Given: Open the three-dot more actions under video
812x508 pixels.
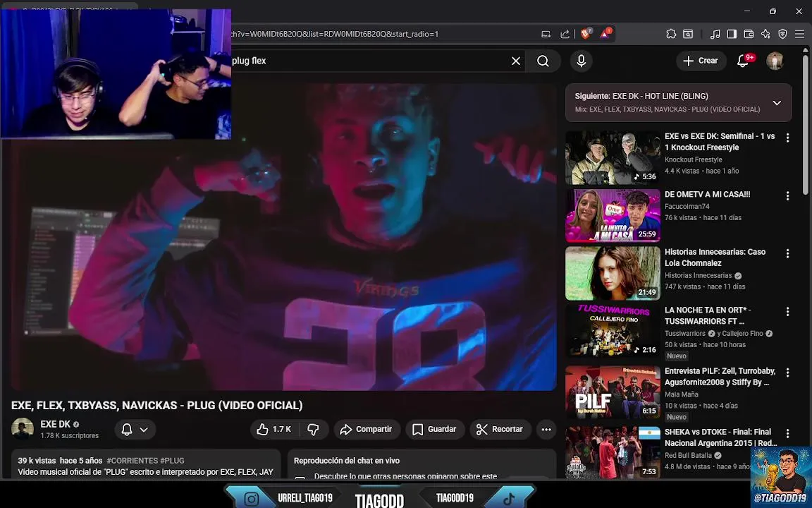Looking at the screenshot, I should click(x=546, y=429).
